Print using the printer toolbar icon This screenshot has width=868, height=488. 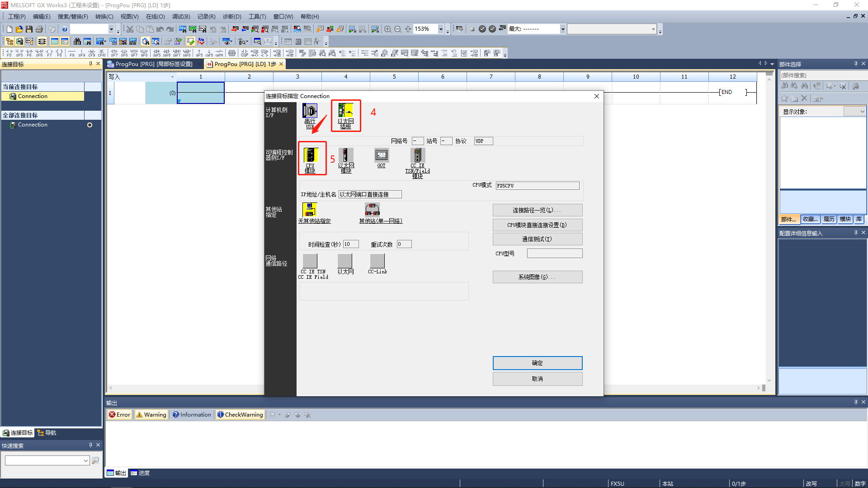point(39,29)
